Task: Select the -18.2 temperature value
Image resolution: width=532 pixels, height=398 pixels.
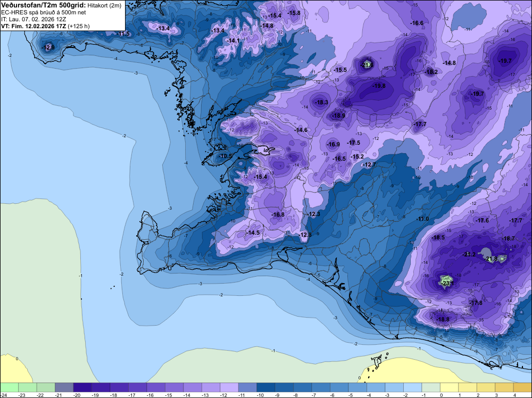Action: pos(431,72)
